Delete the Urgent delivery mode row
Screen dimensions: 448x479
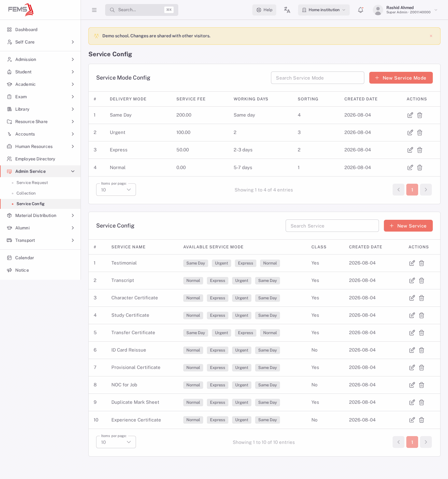point(420,132)
